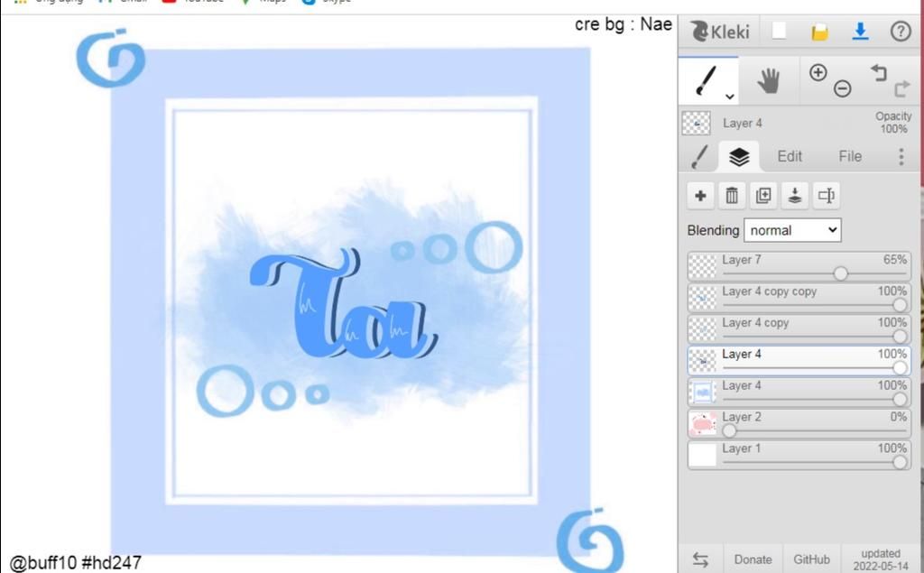
Task: Select the Layer 2 row
Action: pos(799,423)
